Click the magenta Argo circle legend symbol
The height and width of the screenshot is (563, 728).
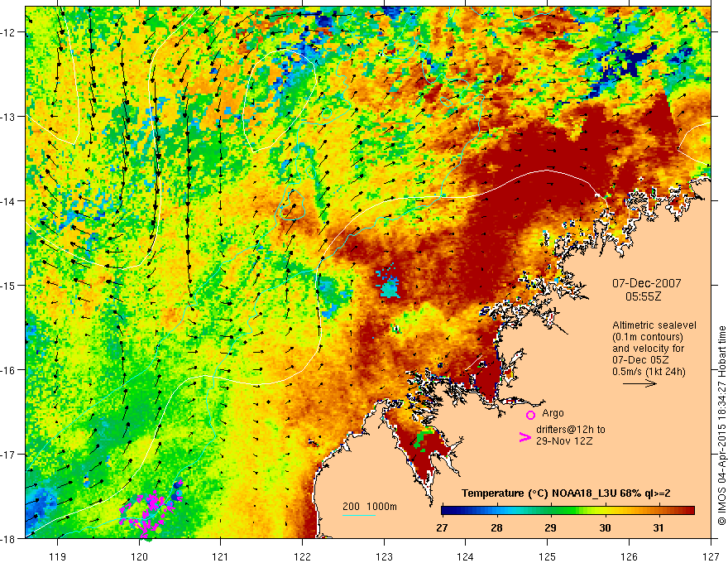click(530, 415)
